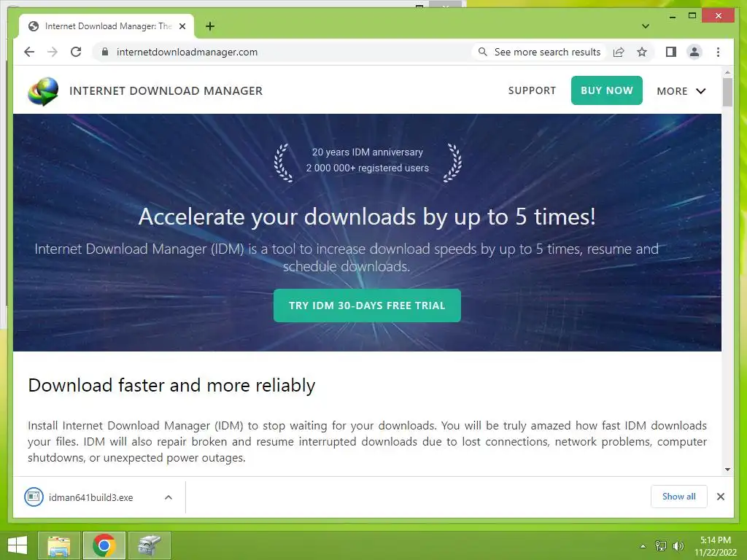The width and height of the screenshot is (747, 560).
Task: Click the BUY NOW button
Action: tap(606, 90)
